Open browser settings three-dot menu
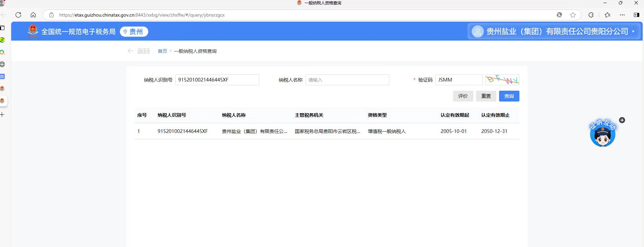Screen dimensions: 644x247 tap(622, 15)
